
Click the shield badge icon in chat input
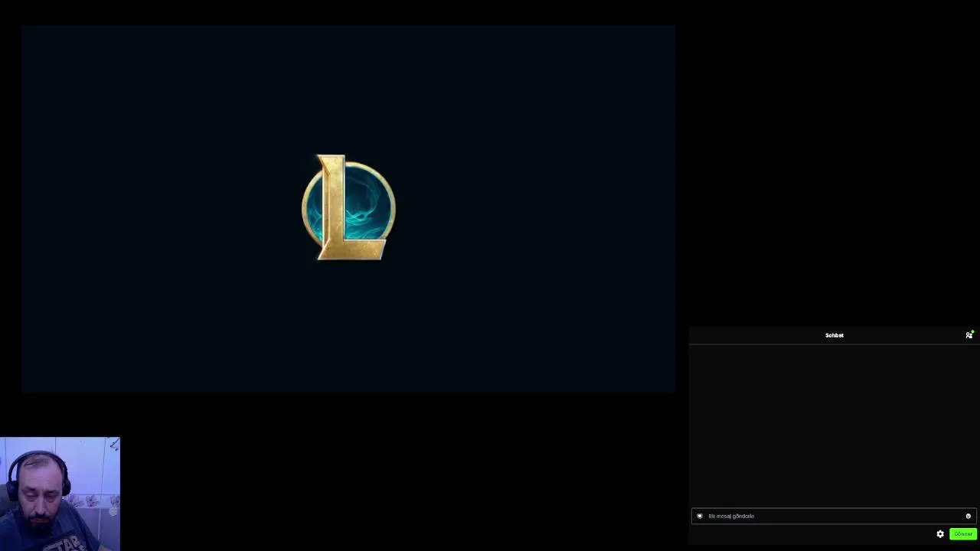[700, 516]
